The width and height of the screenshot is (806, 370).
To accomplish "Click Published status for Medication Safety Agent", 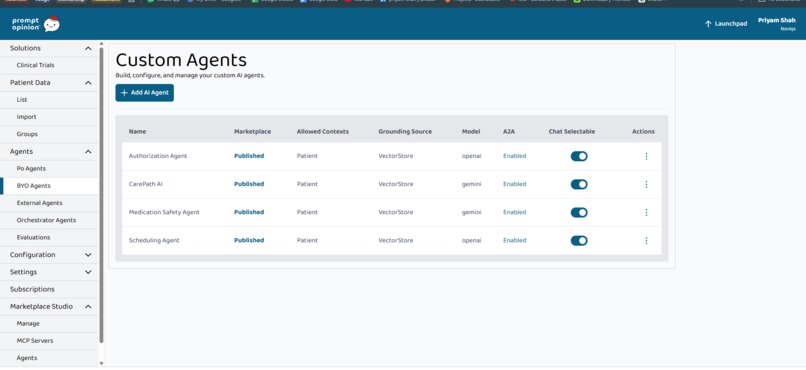I will (x=249, y=212).
